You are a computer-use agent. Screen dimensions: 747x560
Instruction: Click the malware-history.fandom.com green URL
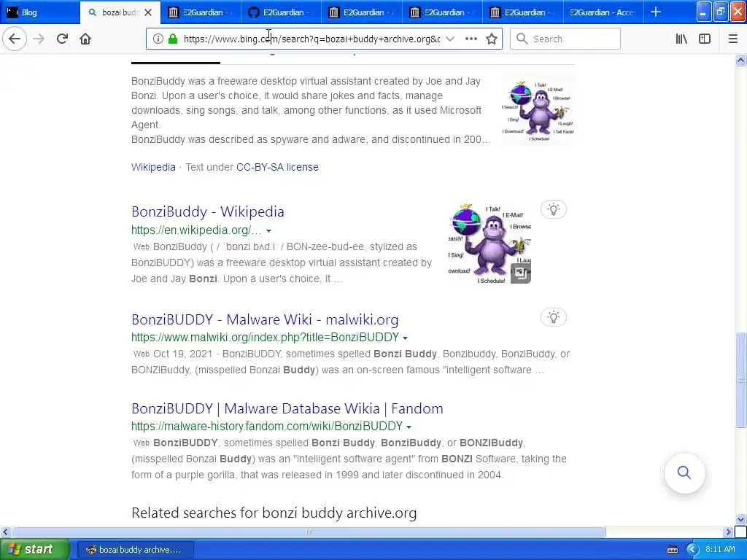(267, 426)
